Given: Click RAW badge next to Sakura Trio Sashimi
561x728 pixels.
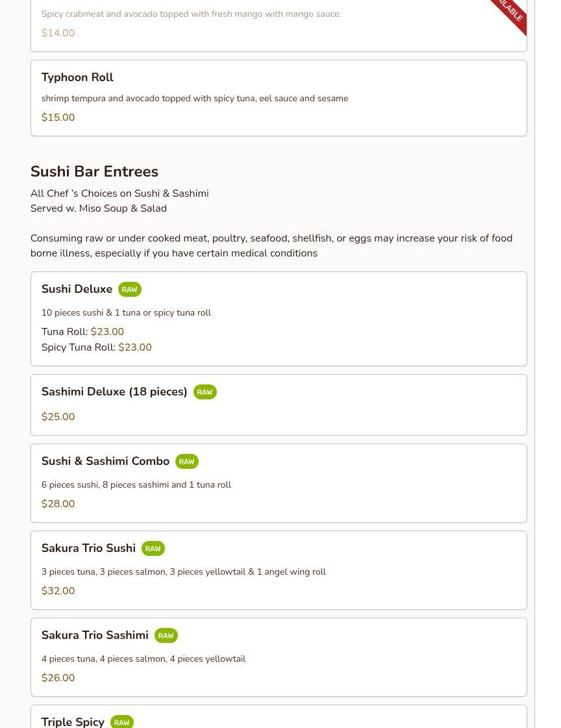Looking at the screenshot, I should [166, 636].
